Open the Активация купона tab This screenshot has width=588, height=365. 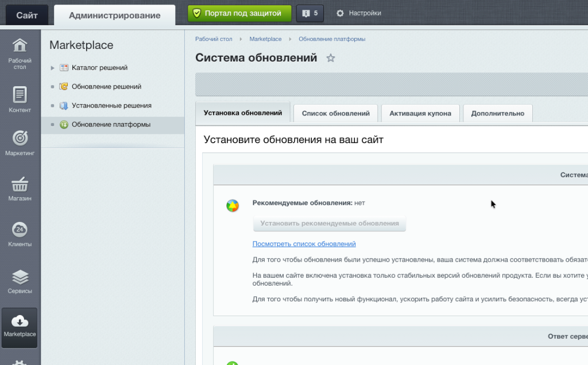[x=420, y=113]
